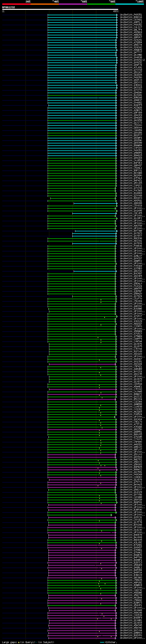Screen dimensions: 146x644
Task: Select the UniRef100_O64905 hit name
Action: [x=131, y=75]
